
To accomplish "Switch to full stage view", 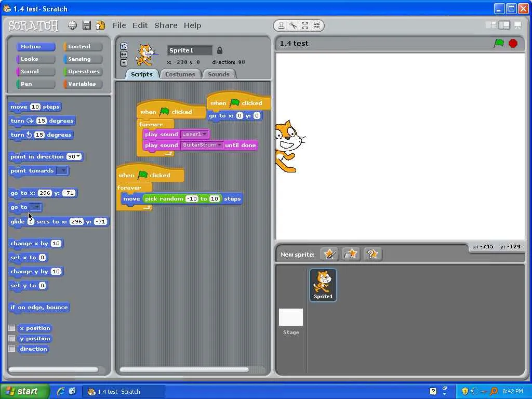I will (x=504, y=25).
